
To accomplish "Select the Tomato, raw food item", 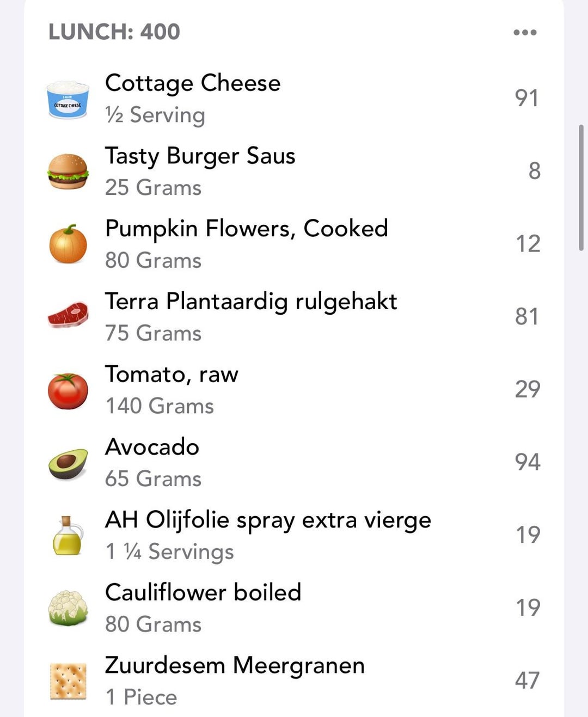I will coord(171,375).
